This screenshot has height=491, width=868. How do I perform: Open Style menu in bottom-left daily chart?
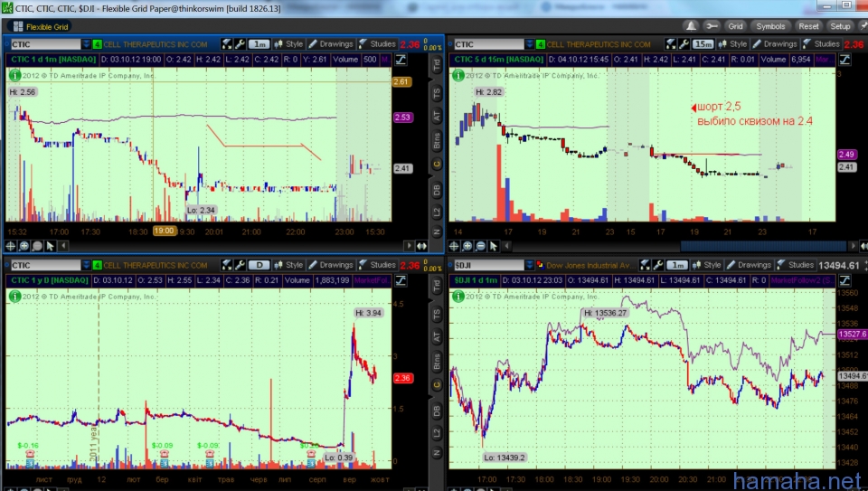point(288,265)
